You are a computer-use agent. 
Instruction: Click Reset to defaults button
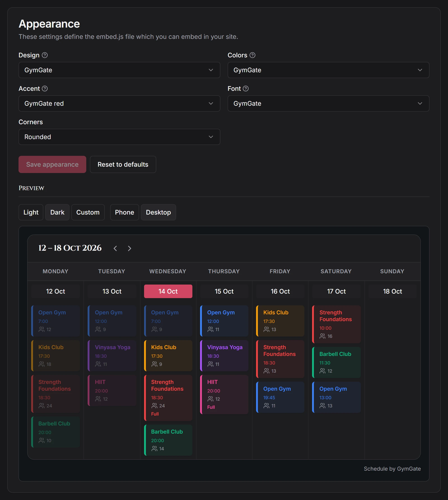pyautogui.click(x=123, y=164)
